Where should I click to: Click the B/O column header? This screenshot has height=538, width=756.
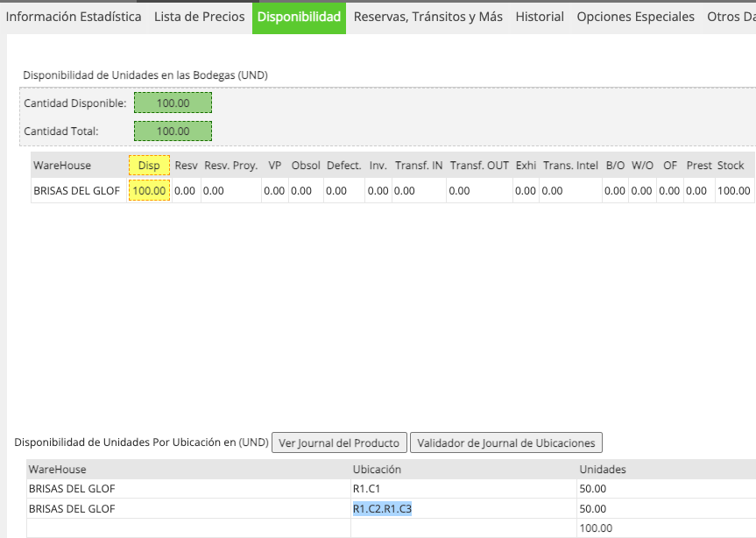[615, 166]
